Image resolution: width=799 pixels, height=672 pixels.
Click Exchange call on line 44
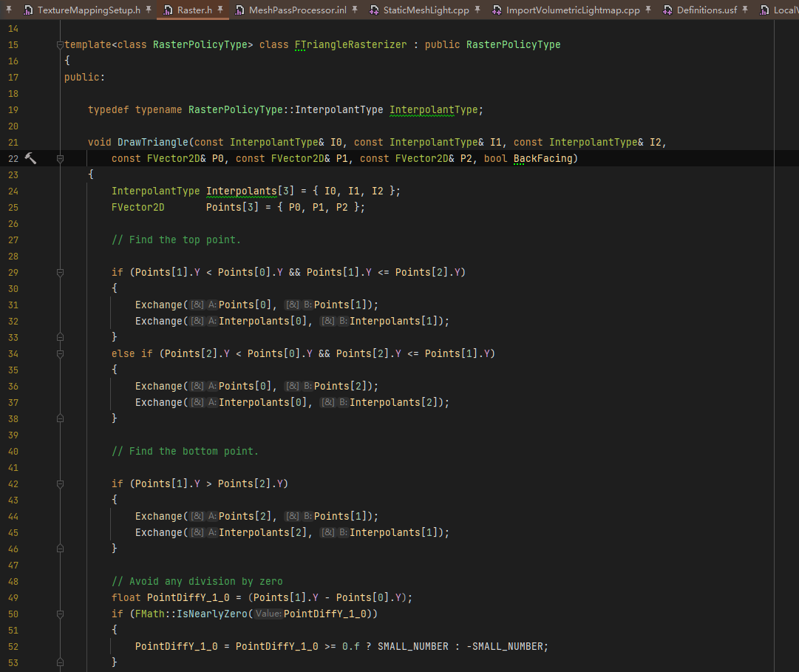(x=158, y=516)
